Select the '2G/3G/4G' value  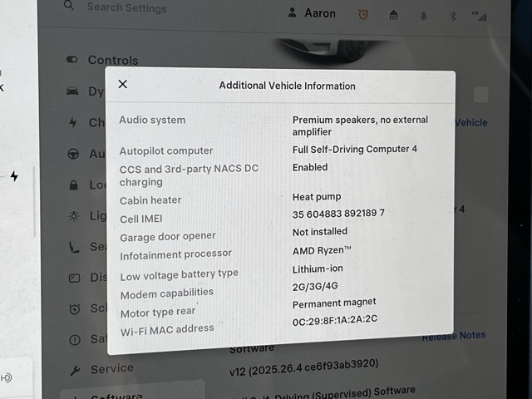pos(315,287)
